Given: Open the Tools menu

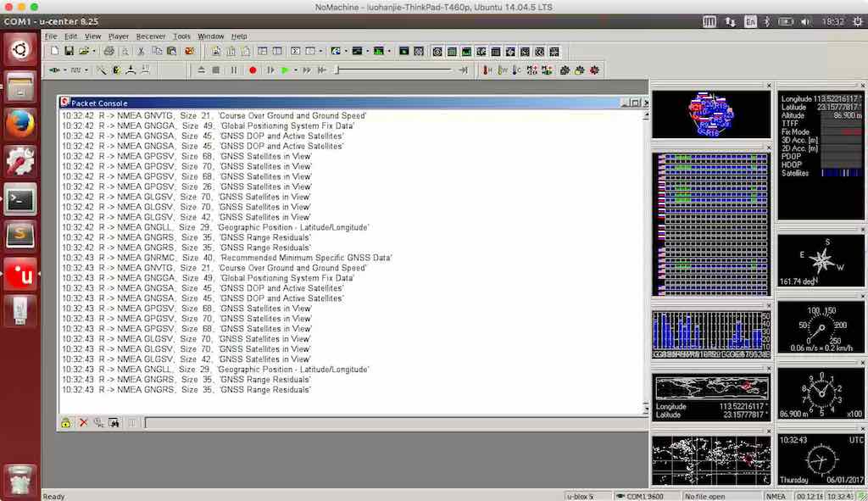Looking at the screenshot, I should click(x=181, y=36).
